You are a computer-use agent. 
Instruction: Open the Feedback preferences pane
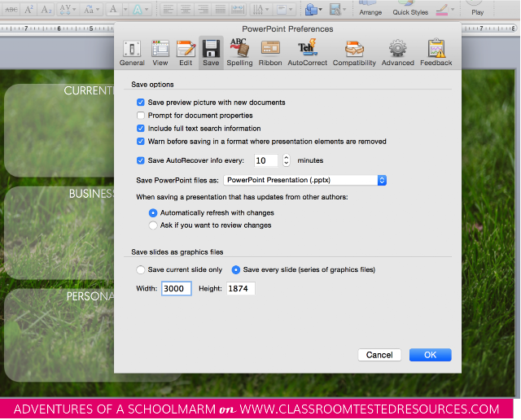[436, 53]
